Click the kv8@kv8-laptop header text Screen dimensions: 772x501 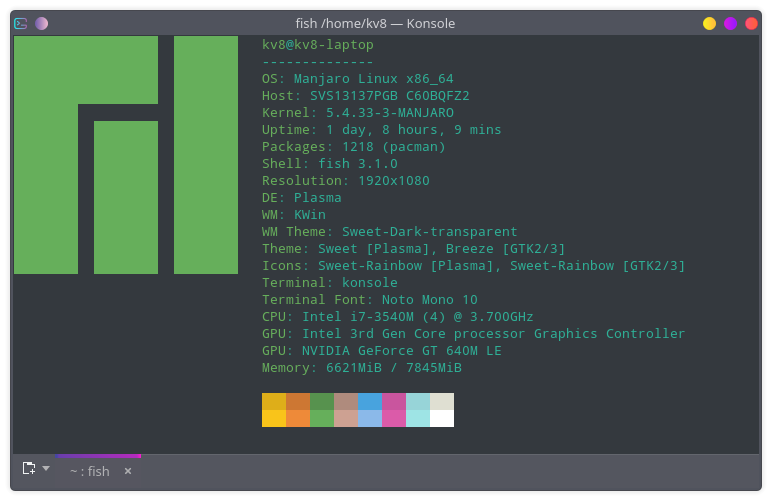point(317,45)
